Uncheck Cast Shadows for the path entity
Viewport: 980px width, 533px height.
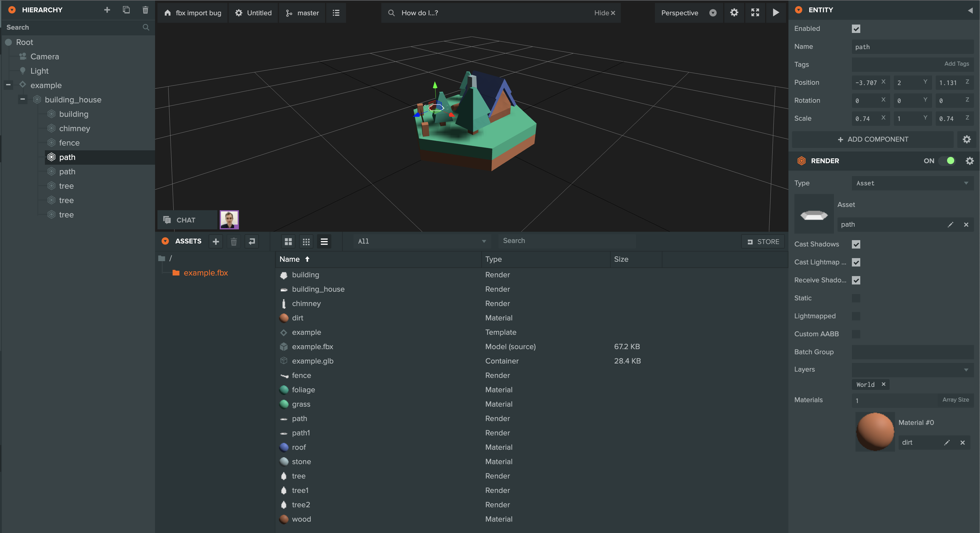pos(855,244)
